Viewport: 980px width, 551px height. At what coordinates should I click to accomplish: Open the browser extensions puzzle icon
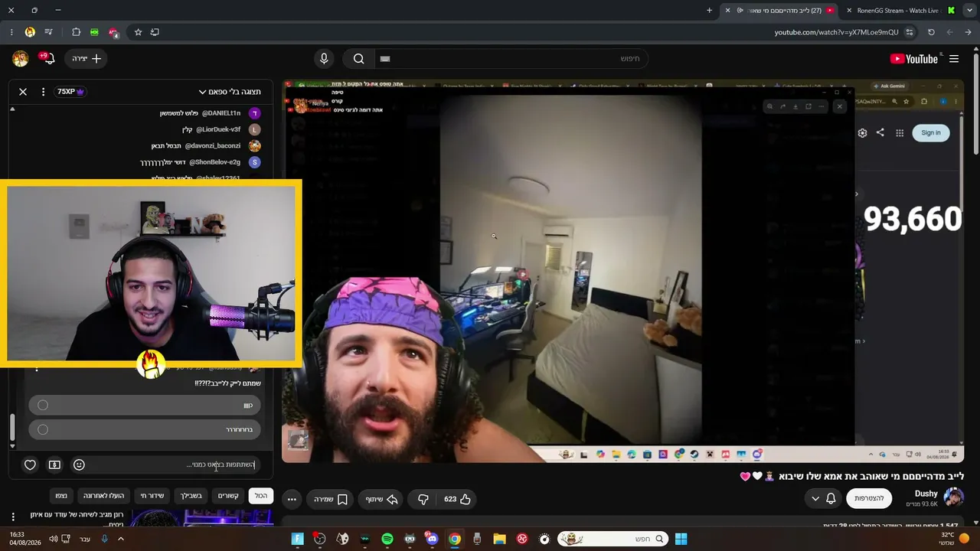pyautogui.click(x=76, y=32)
